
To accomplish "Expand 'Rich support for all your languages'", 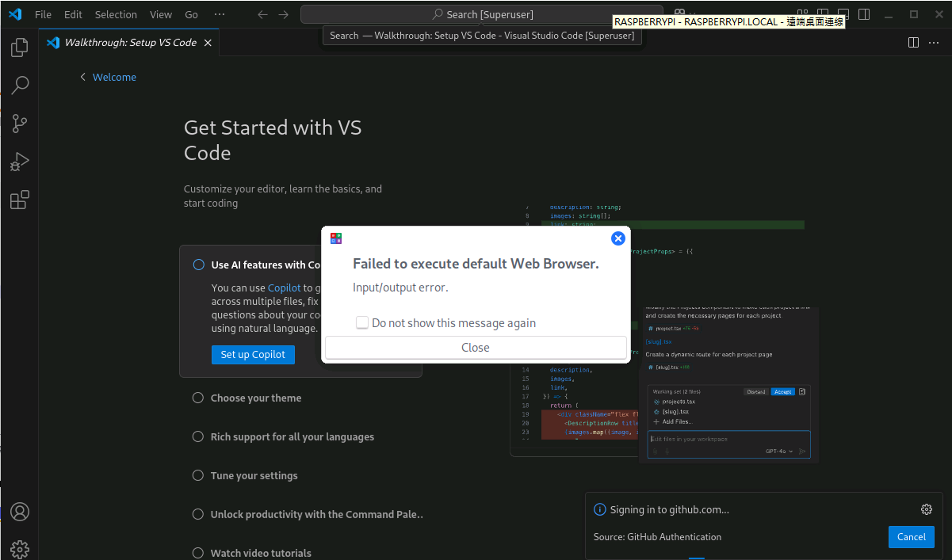I will click(292, 437).
